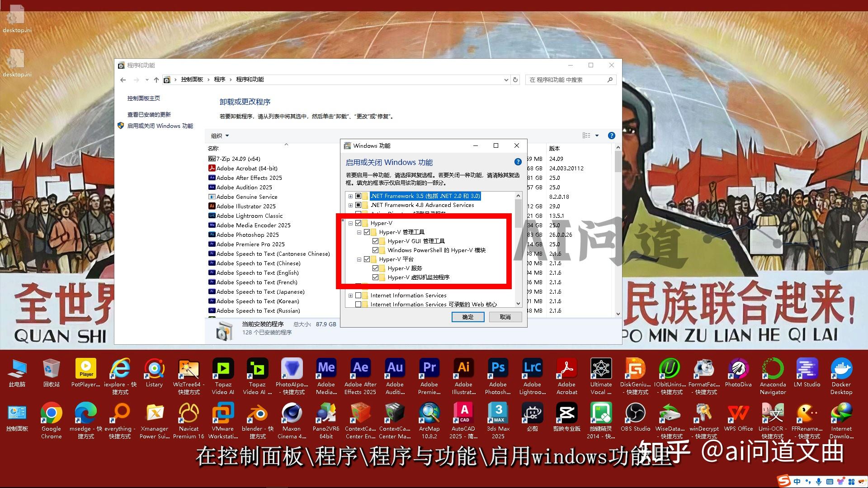Screen dimensions: 868x488
Task: Click the 确定 button in Windows 功能 dialog
Action: click(x=468, y=317)
